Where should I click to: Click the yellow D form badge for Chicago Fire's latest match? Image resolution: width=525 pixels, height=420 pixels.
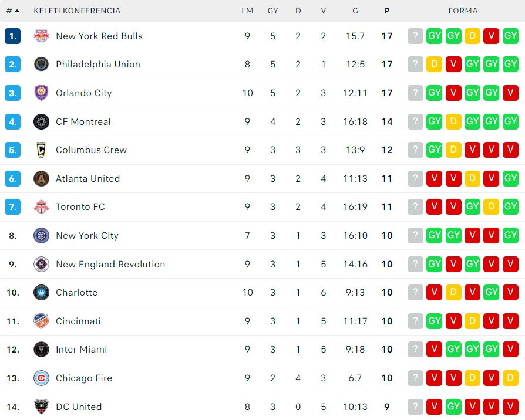[510, 378]
